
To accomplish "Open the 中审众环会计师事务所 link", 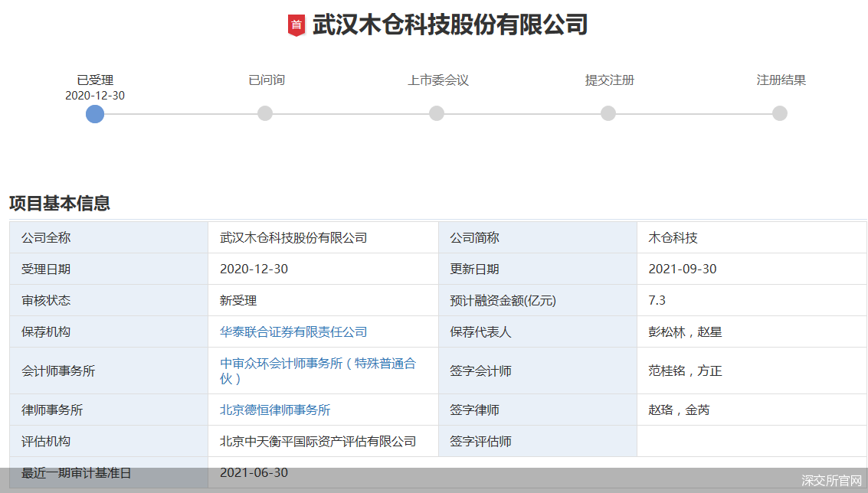I will pos(318,371).
